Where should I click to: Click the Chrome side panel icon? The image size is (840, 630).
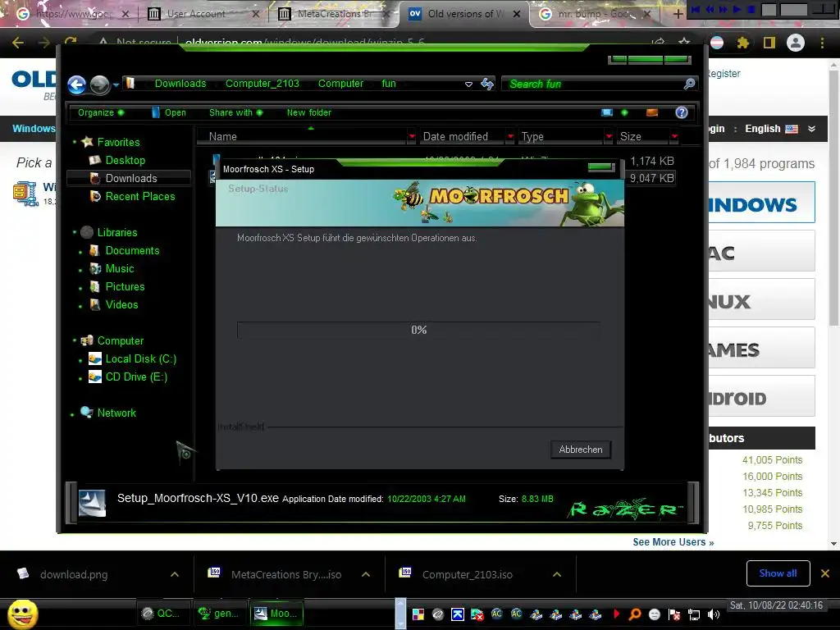(x=769, y=43)
